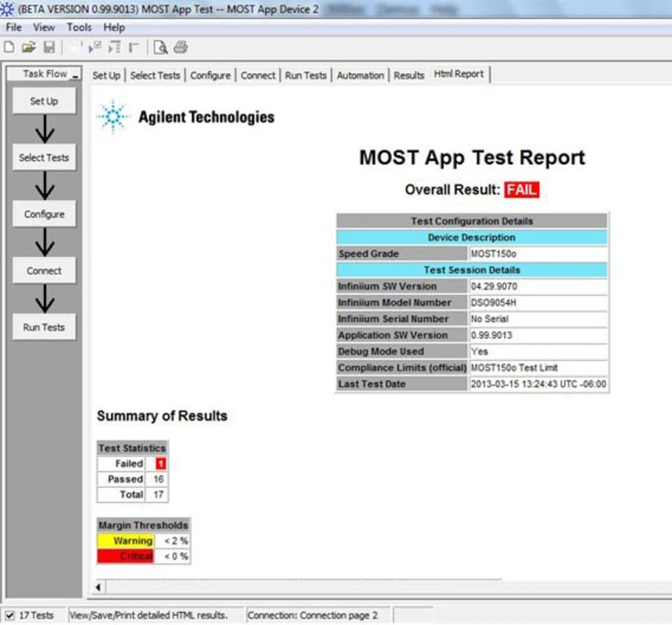Screen dimensions: 672x625
Task: Click the Summary of Results heading
Action: pos(162,416)
